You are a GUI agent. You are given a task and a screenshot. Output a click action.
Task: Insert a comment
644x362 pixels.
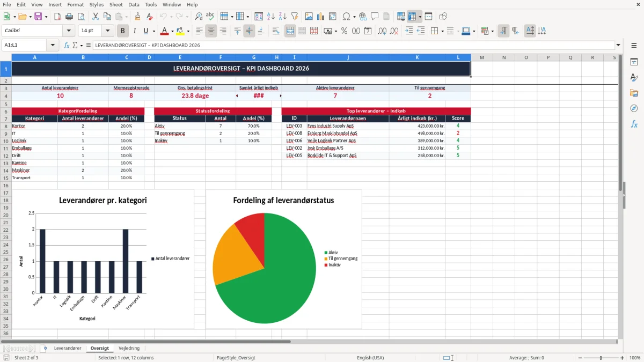pos(375,17)
